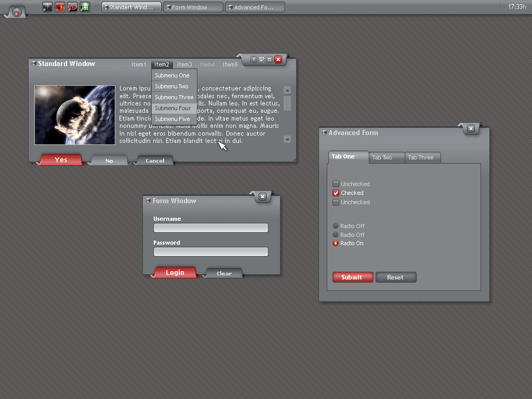
Task: Choose Submenu Four from the Item2 menu
Action: pyautogui.click(x=173, y=108)
